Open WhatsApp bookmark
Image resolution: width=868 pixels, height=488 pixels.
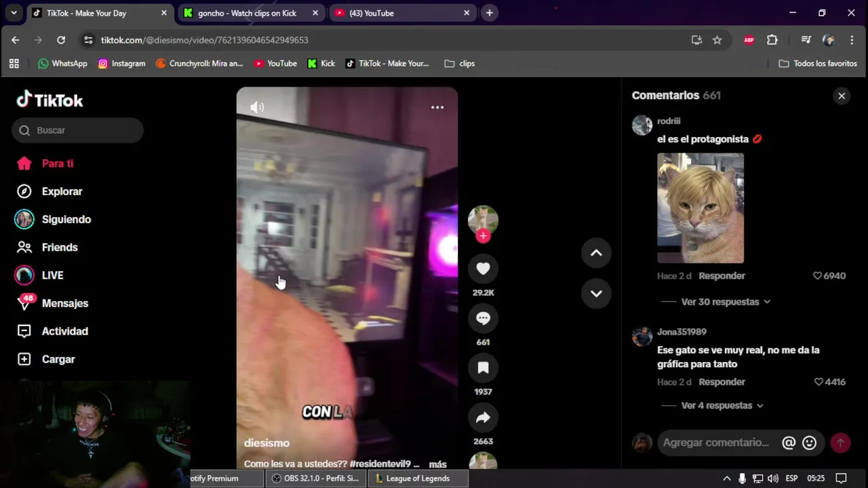62,64
